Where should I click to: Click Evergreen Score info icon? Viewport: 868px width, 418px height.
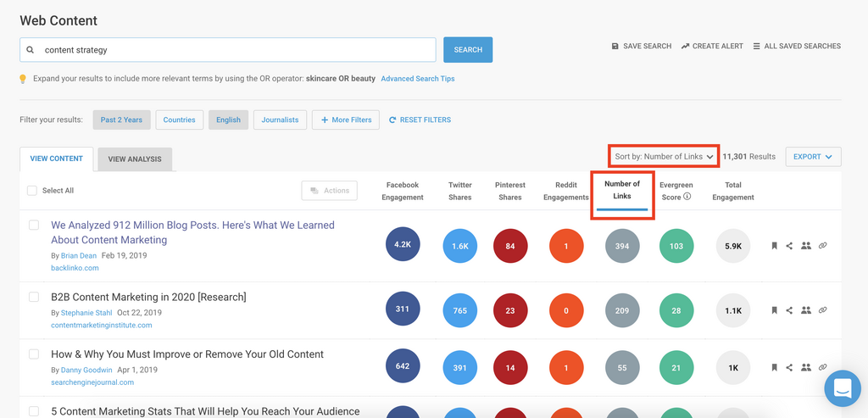point(687,197)
